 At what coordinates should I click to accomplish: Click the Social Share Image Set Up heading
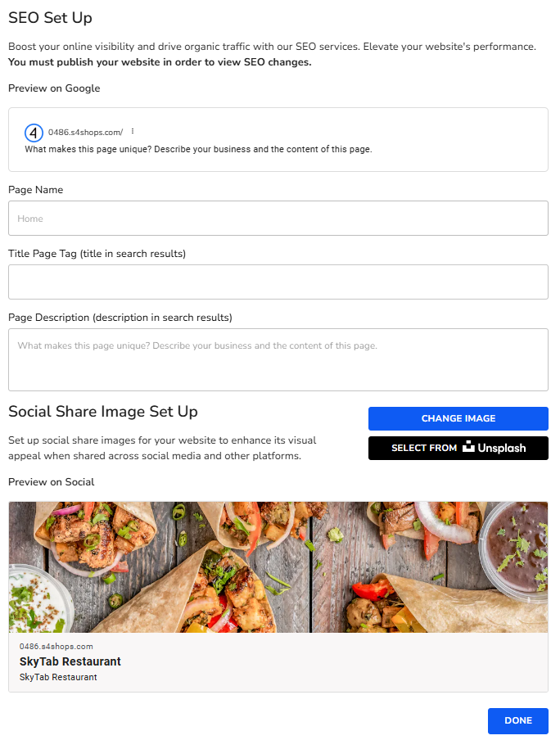point(103,411)
